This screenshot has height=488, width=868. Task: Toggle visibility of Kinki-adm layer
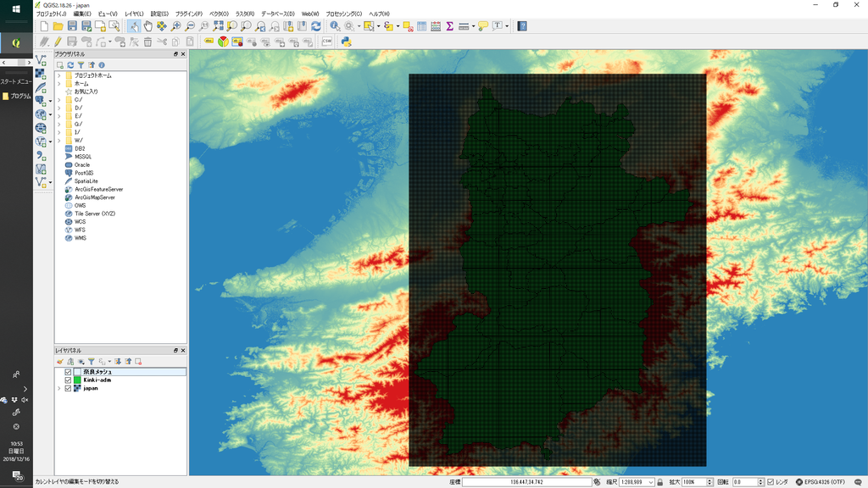point(68,380)
